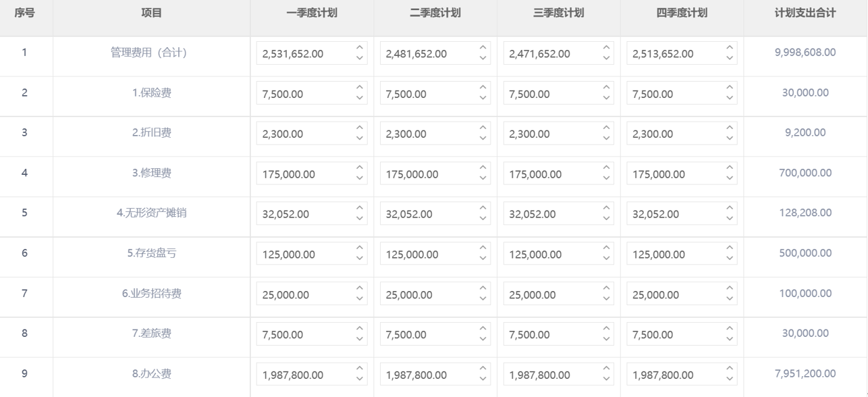Focus 存货盘亏 second quarter input 125,000.00
The height and width of the screenshot is (397, 868).
tap(435, 254)
